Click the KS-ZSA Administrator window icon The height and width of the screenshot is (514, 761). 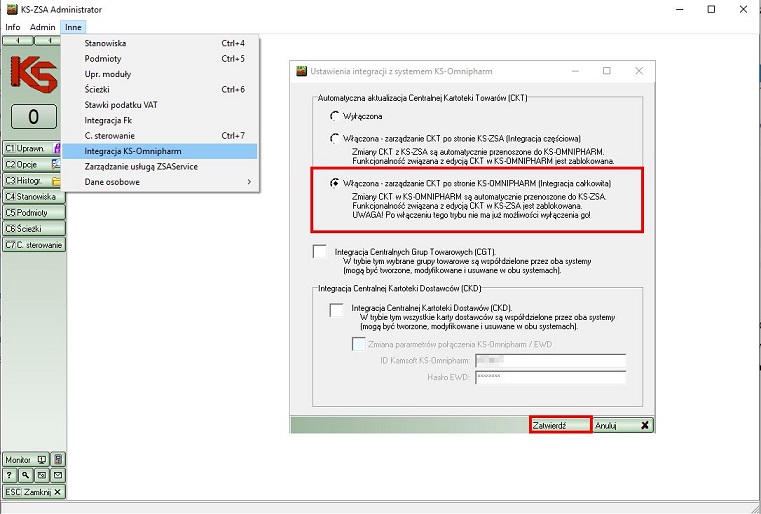click(x=12, y=9)
